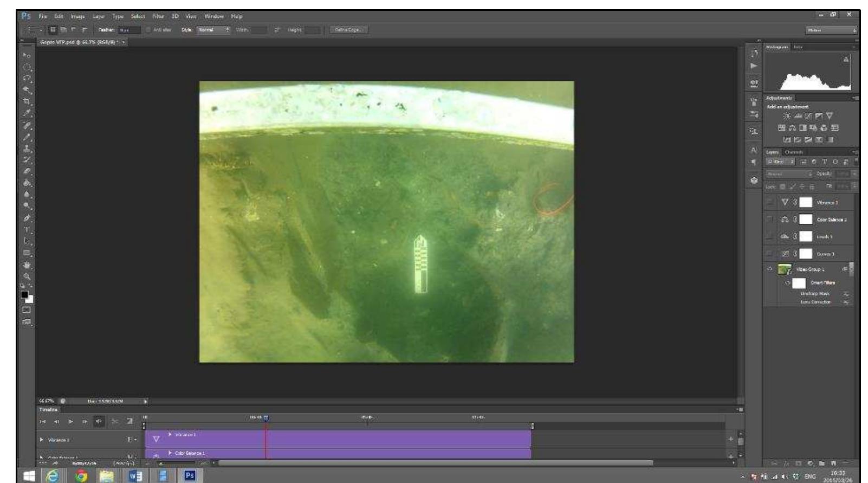Toggle visibility of Color Balance 1 layer
868x483 pixels.
770,220
